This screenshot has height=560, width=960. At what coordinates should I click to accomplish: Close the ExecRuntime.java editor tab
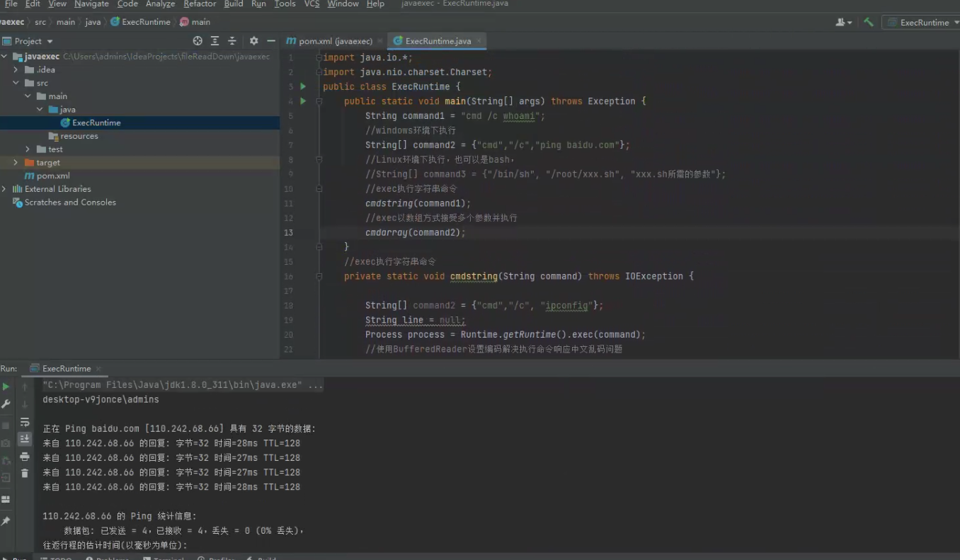coord(479,41)
